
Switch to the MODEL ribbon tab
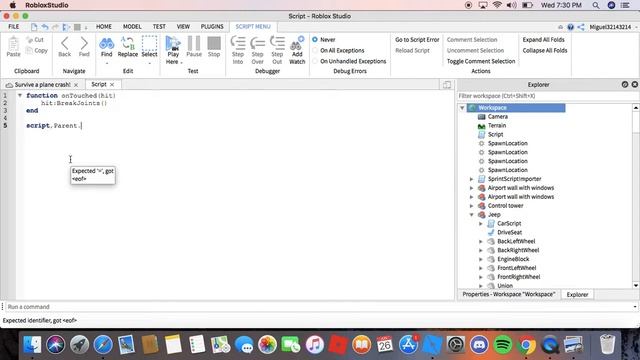tap(132, 27)
